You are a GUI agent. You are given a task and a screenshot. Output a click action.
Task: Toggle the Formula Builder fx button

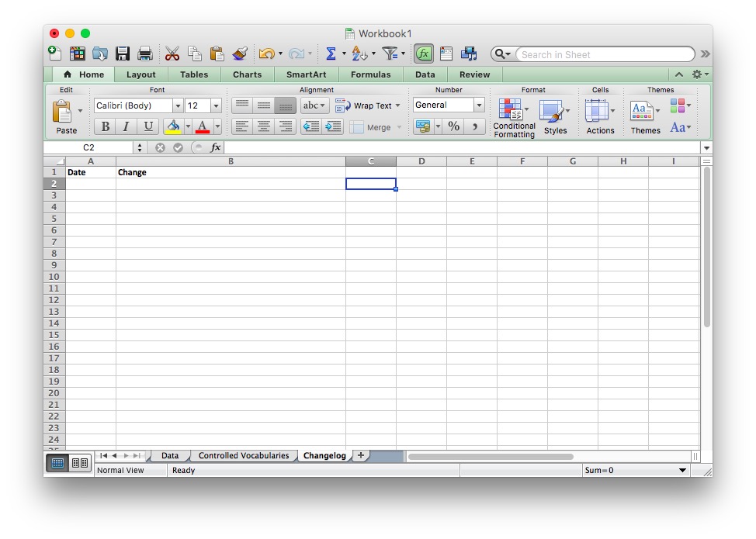tap(424, 54)
